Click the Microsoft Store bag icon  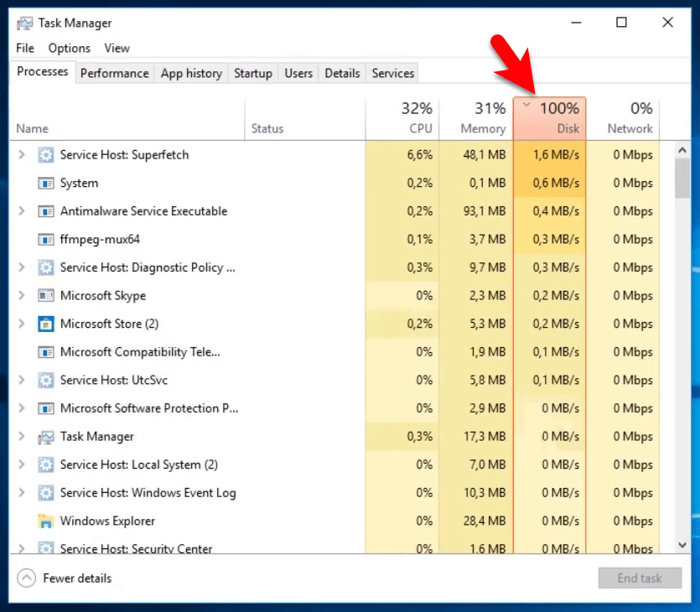45,324
